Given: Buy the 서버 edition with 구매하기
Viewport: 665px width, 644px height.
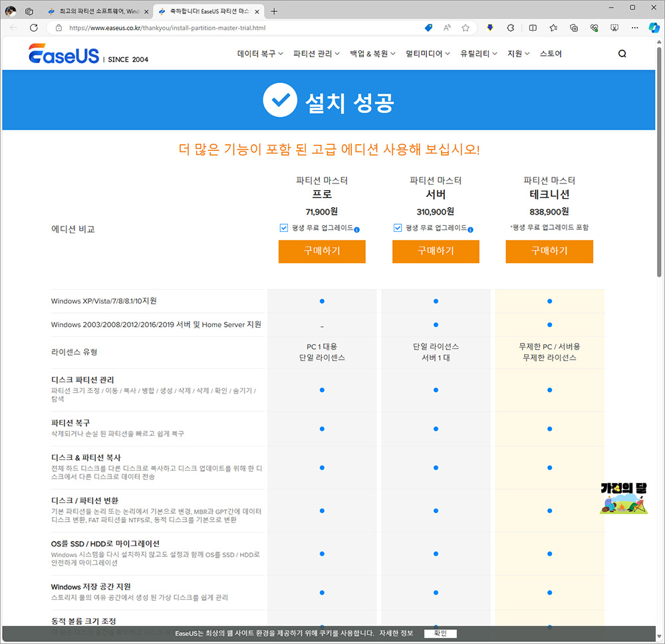Looking at the screenshot, I should click(436, 251).
